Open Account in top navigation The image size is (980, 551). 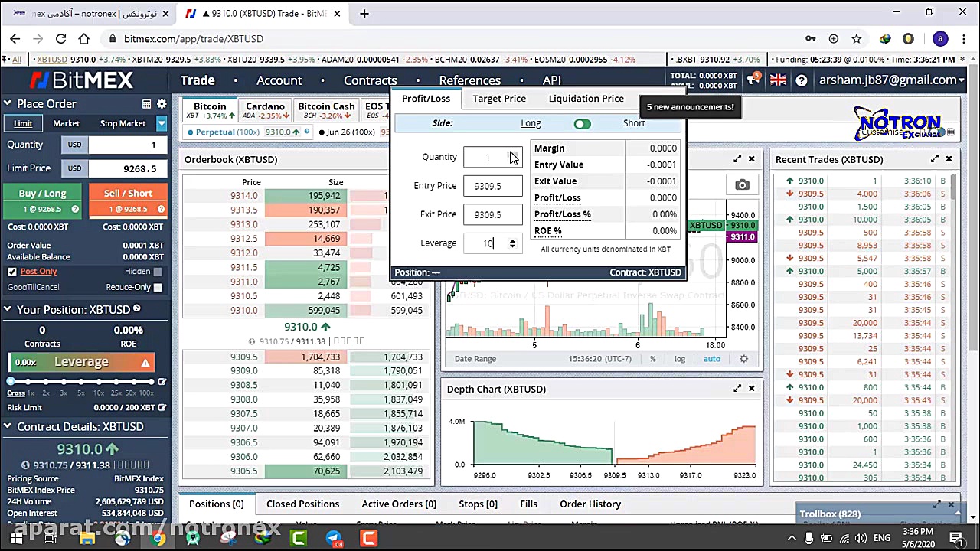pyautogui.click(x=279, y=80)
